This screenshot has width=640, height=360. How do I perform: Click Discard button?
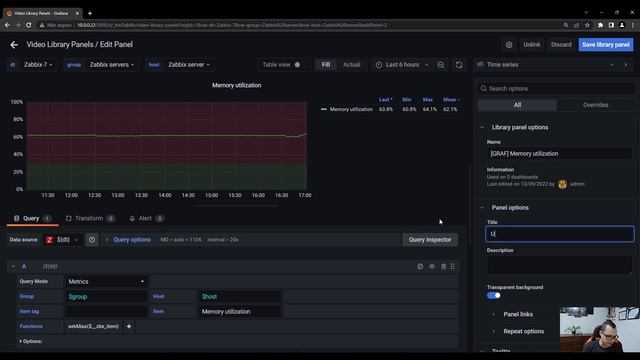pos(561,45)
